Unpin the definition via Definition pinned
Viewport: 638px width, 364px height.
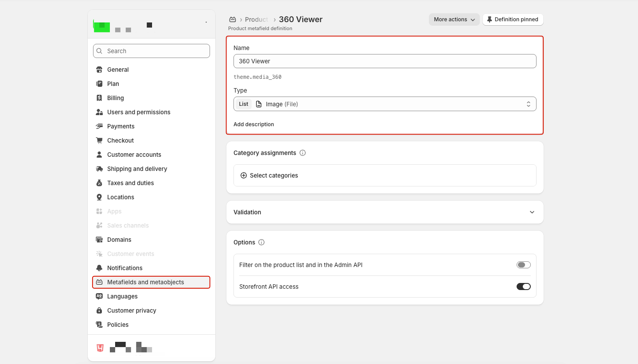(x=513, y=19)
